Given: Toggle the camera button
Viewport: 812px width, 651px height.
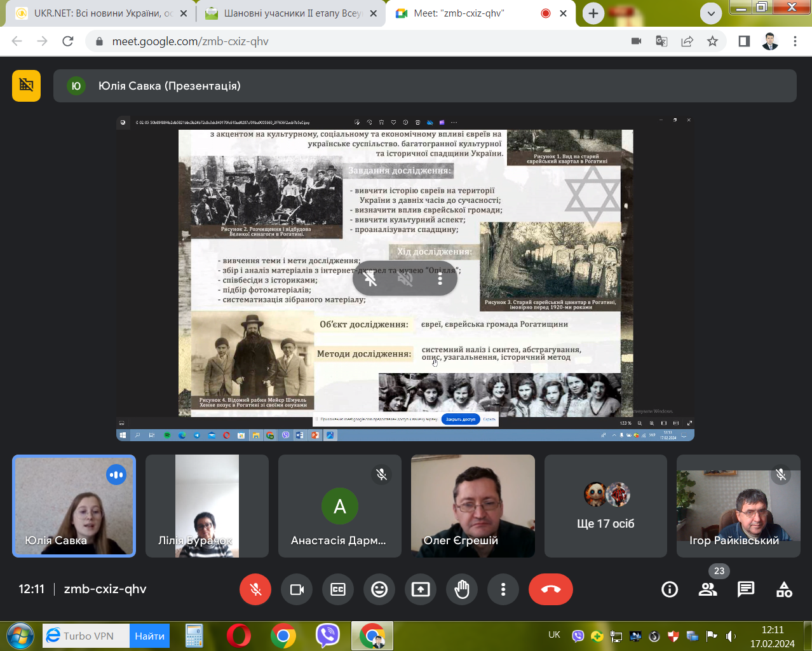Looking at the screenshot, I should [297, 589].
